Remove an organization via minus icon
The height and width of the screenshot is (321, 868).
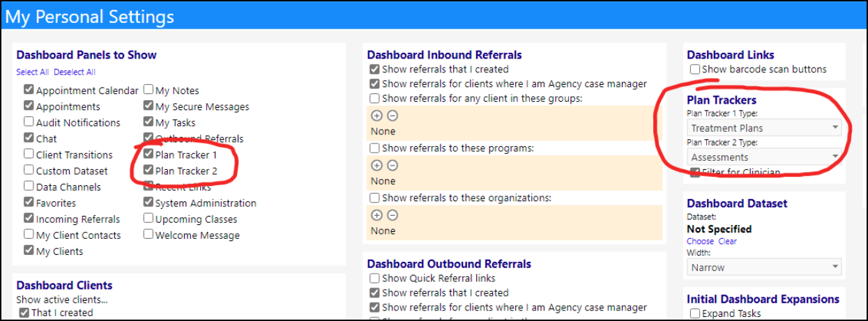pyautogui.click(x=393, y=215)
